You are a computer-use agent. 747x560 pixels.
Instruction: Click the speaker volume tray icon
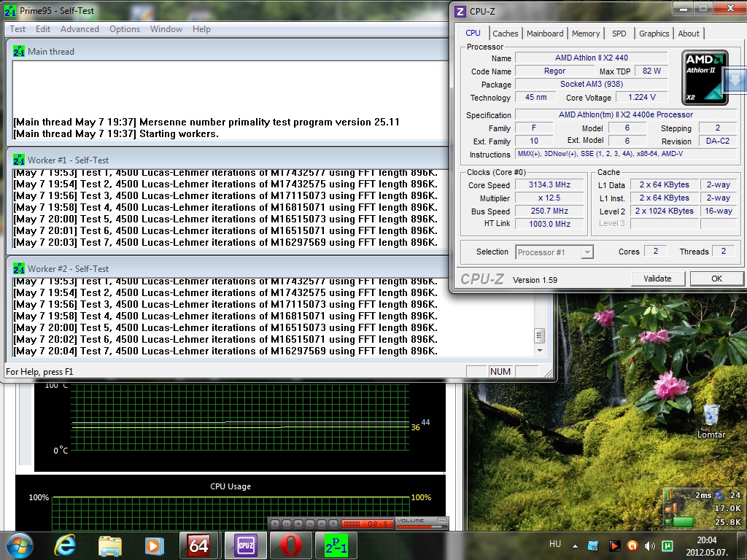[x=649, y=545]
